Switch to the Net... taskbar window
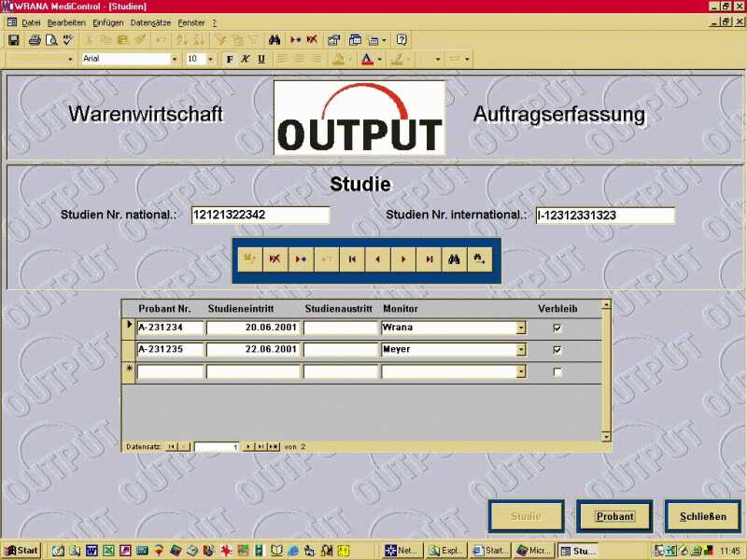 [402, 551]
